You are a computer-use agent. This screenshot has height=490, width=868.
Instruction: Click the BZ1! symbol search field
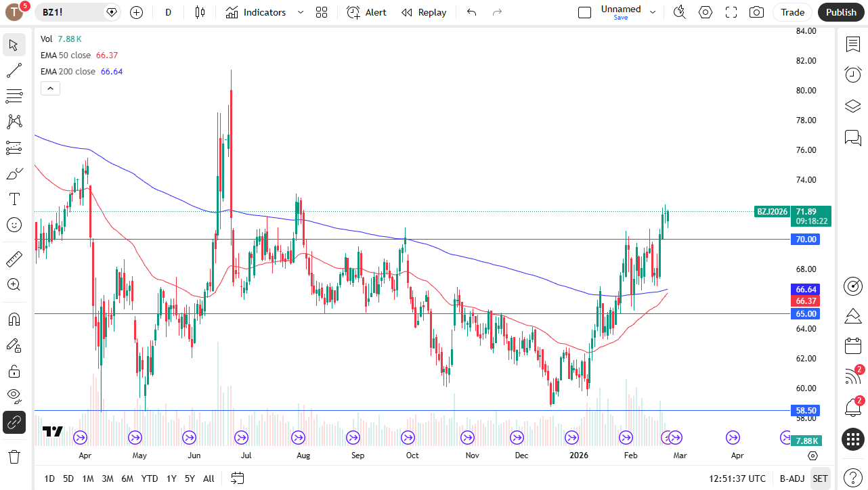(78, 12)
